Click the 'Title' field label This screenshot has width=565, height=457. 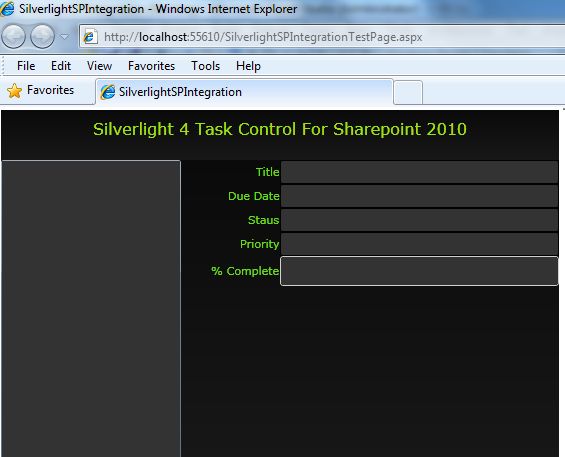click(268, 172)
